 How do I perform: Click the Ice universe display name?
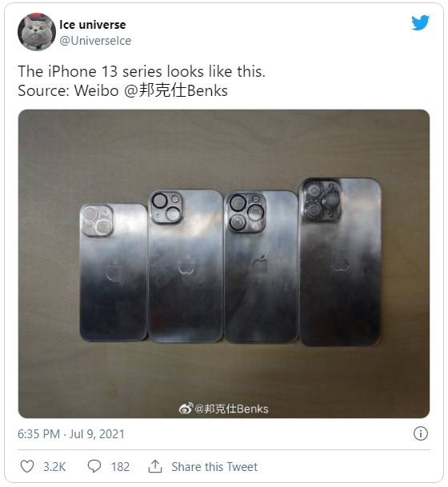tap(93, 25)
